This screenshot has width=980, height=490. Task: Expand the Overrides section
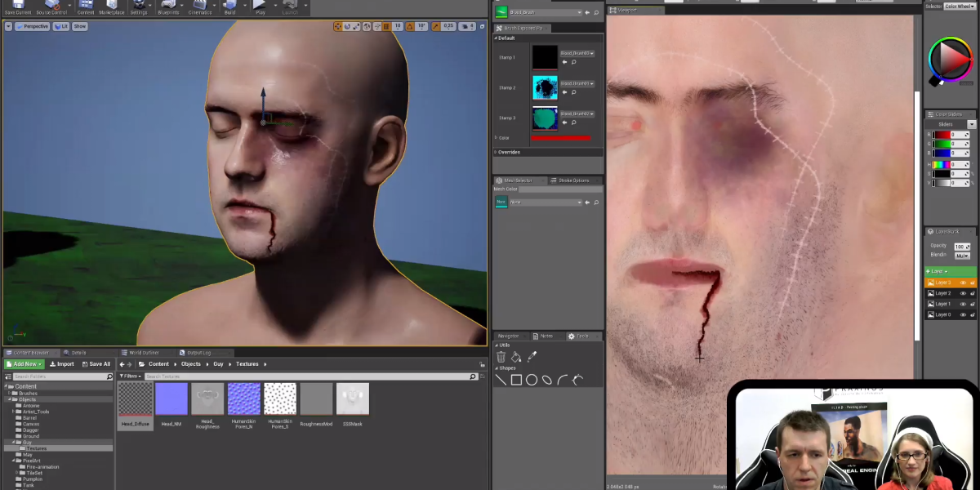pos(508,152)
